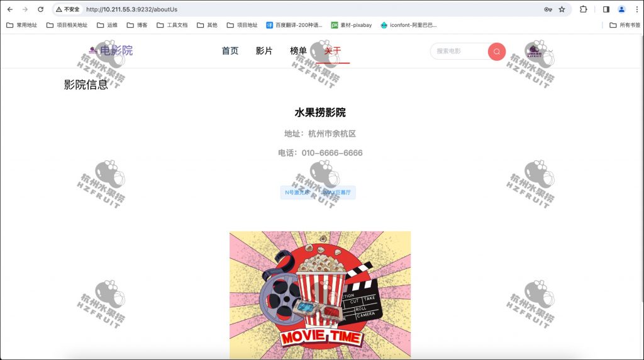This screenshot has height=360, width=644.
Task: Click the 水果捞影院 cinema name
Action: pos(320,112)
